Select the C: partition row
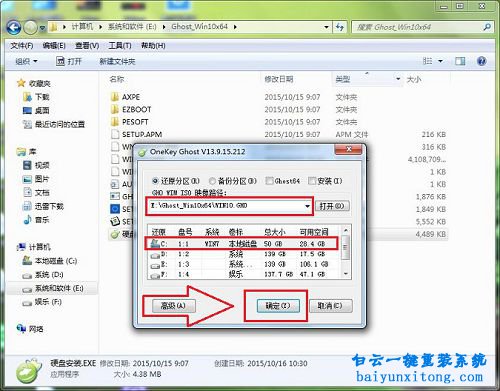This screenshot has height=391, width=500. tap(243, 244)
